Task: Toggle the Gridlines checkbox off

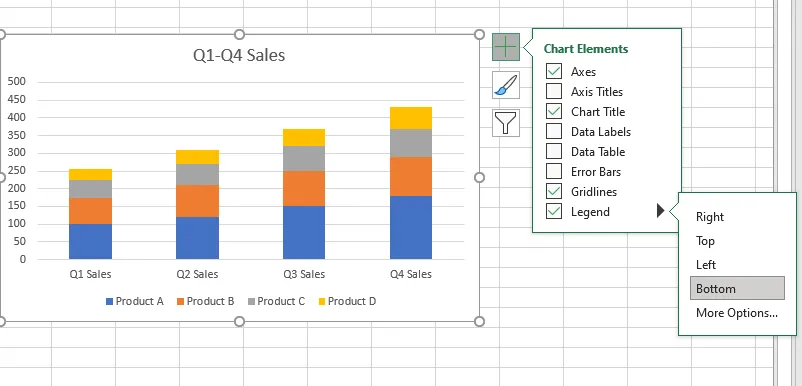Action: [554, 191]
